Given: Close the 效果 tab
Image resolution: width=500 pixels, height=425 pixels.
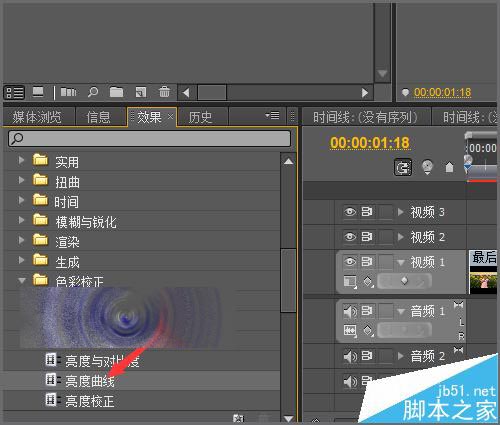Looking at the screenshot, I should click(170, 116).
